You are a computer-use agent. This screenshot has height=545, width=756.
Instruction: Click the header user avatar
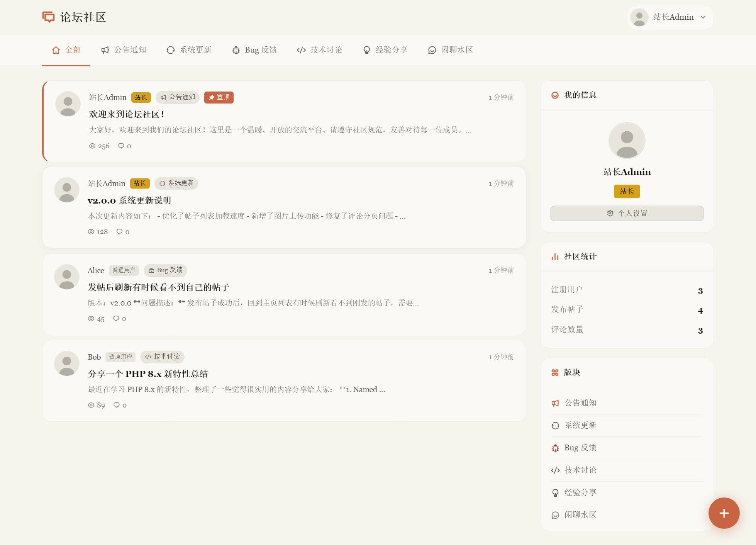pyautogui.click(x=639, y=17)
